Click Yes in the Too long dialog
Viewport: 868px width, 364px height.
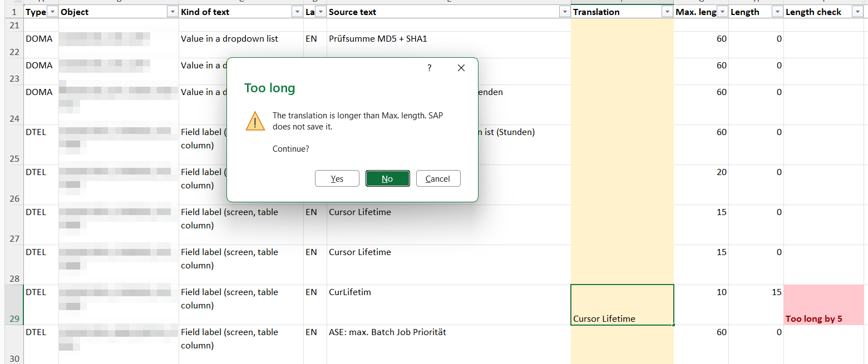tap(337, 178)
